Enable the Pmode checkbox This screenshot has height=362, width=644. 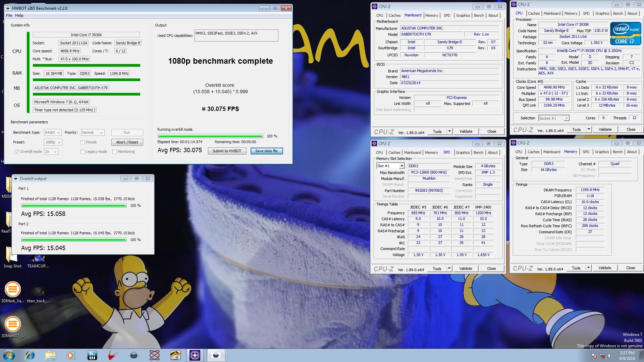pyautogui.click(x=83, y=142)
